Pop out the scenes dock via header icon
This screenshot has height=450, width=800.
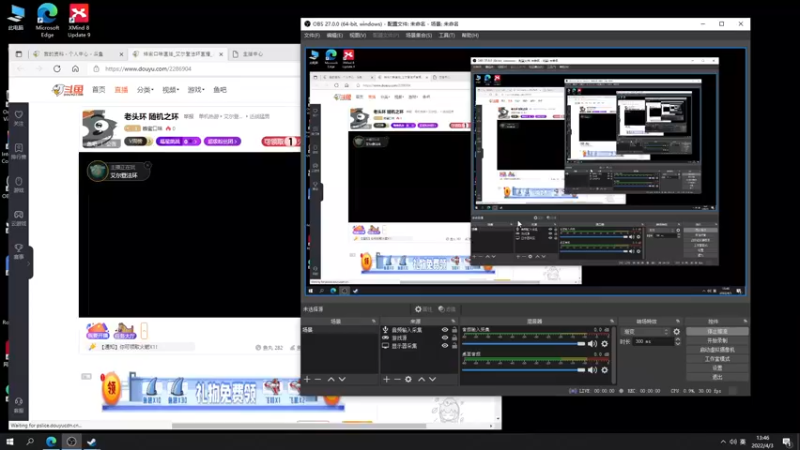click(x=373, y=321)
